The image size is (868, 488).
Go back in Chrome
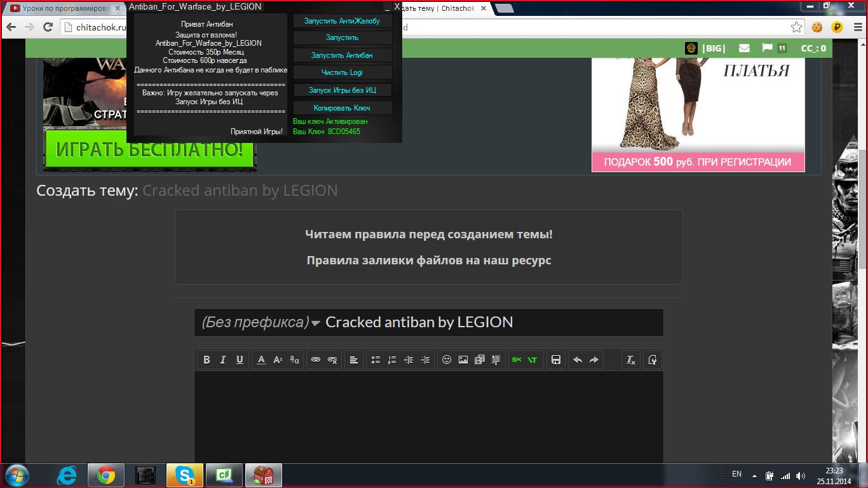(x=11, y=27)
